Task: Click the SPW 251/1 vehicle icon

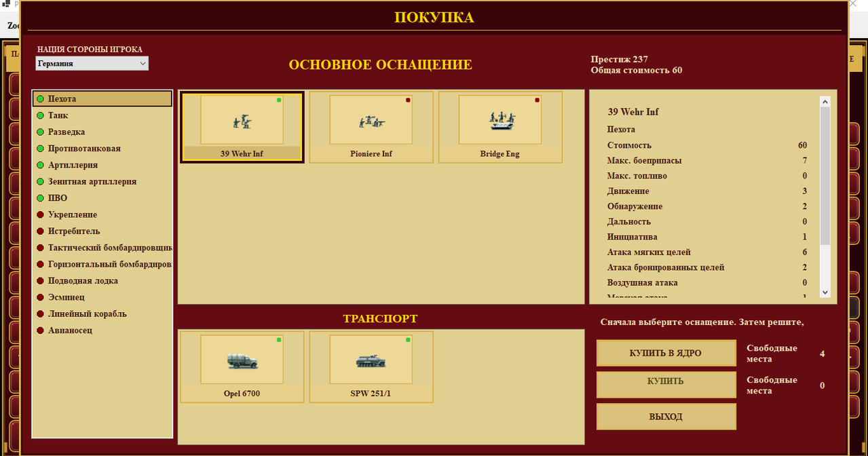Action: pos(371,362)
